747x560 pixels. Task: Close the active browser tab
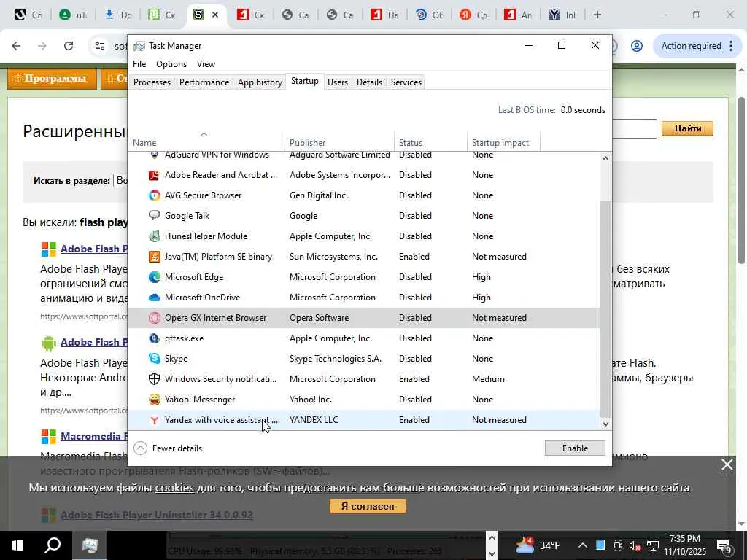215,15
